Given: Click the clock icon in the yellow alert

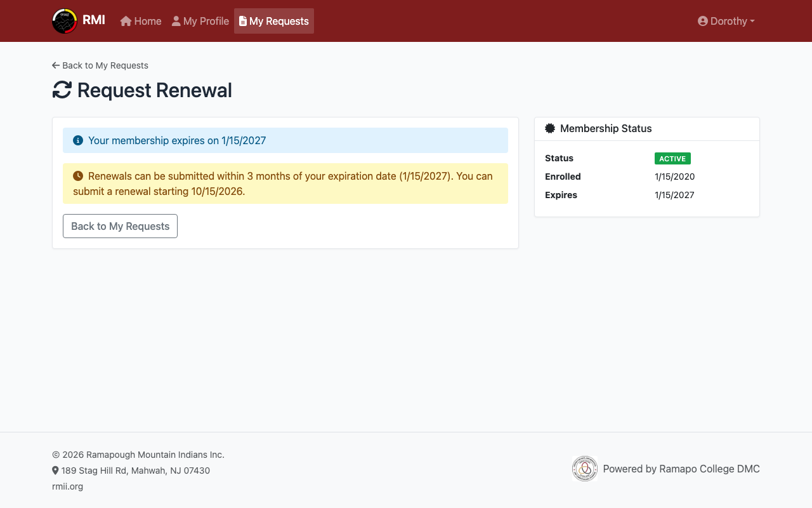Looking at the screenshot, I should pos(77,175).
